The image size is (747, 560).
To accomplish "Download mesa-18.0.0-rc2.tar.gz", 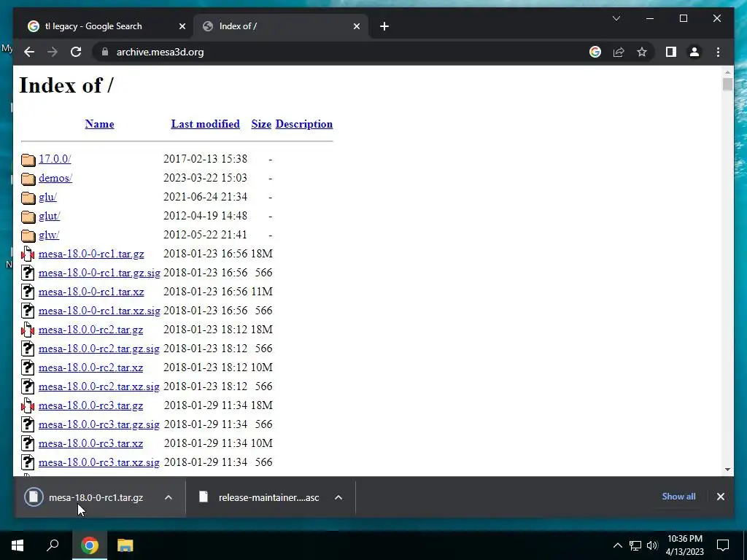I will (x=90, y=330).
